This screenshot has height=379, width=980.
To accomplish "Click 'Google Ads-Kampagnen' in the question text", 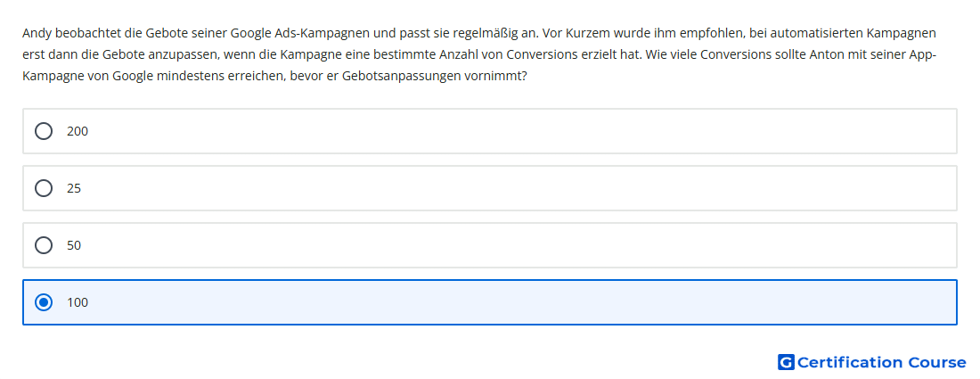I will point(300,33).
